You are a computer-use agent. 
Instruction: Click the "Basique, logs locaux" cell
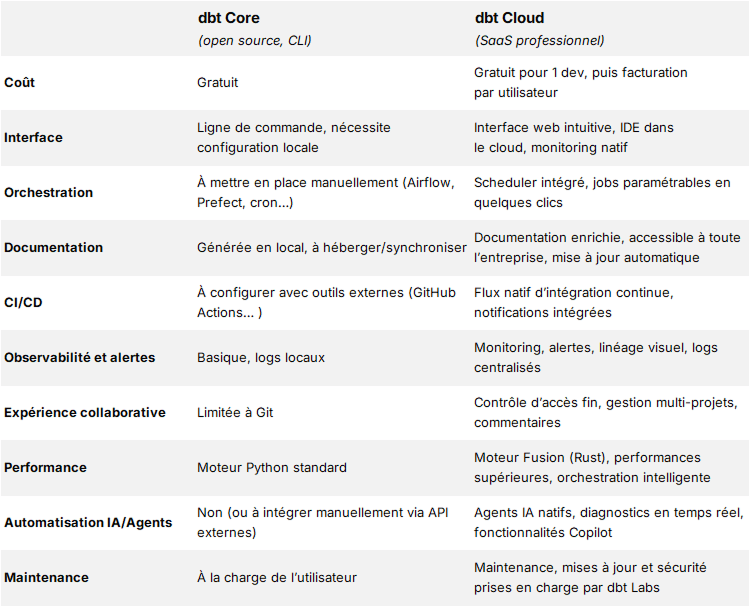coord(261,357)
